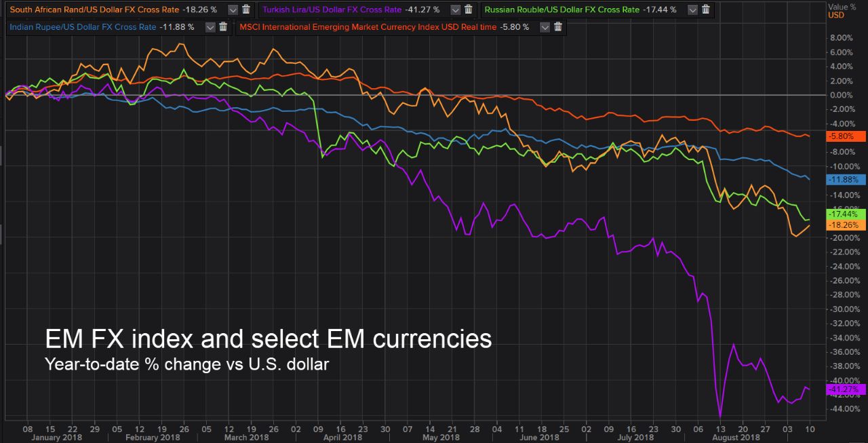Click the 'USD' axis unit label
The image size is (868, 443).
pos(837,15)
